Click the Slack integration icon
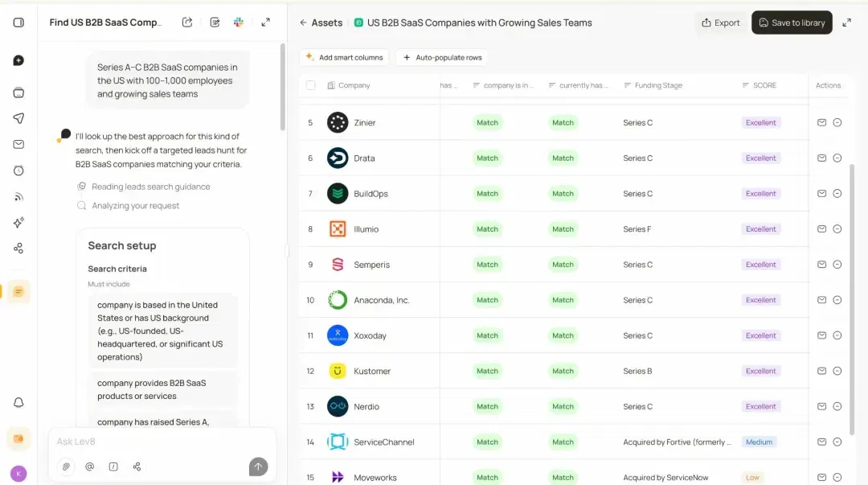 point(239,23)
